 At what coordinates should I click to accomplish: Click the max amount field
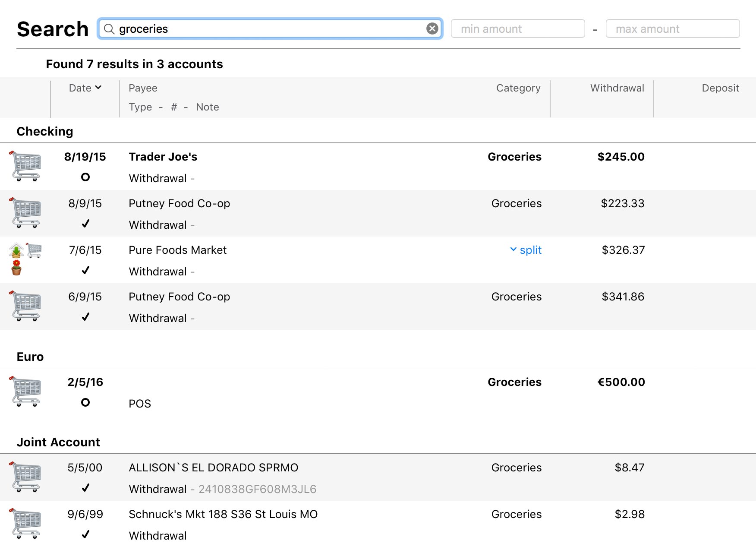click(672, 29)
